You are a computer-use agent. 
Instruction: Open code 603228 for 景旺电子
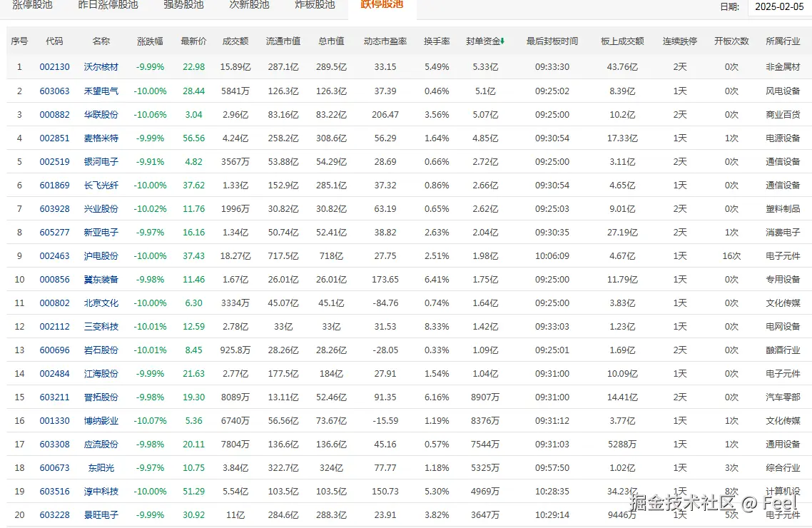[55, 514]
